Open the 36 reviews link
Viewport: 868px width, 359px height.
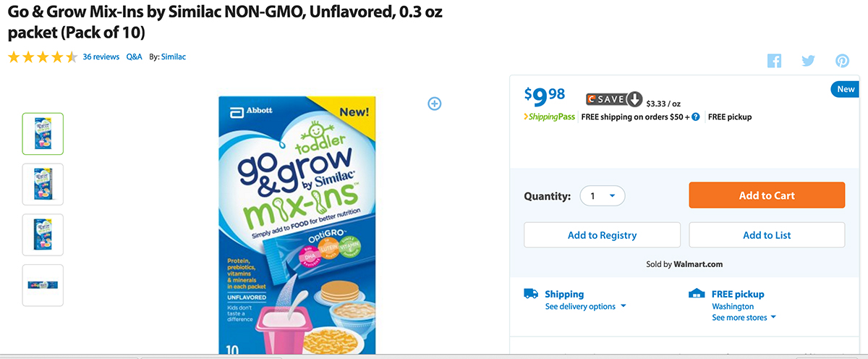(x=101, y=56)
